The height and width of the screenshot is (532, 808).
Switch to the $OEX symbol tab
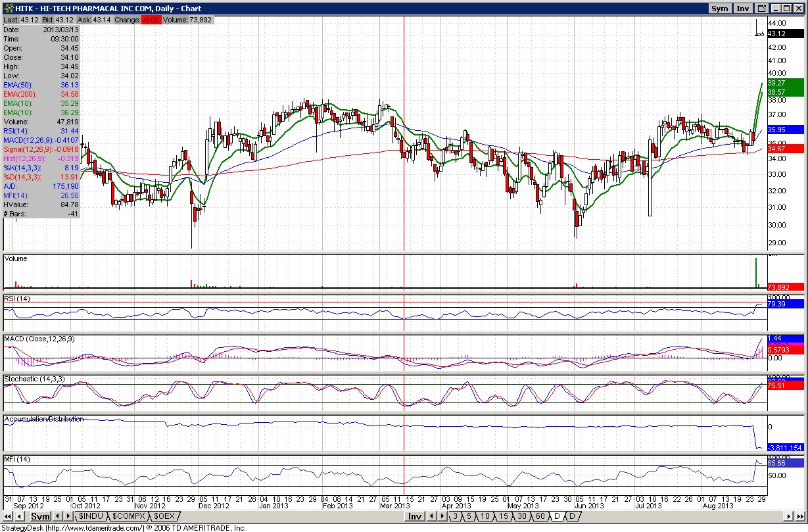point(164,516)
